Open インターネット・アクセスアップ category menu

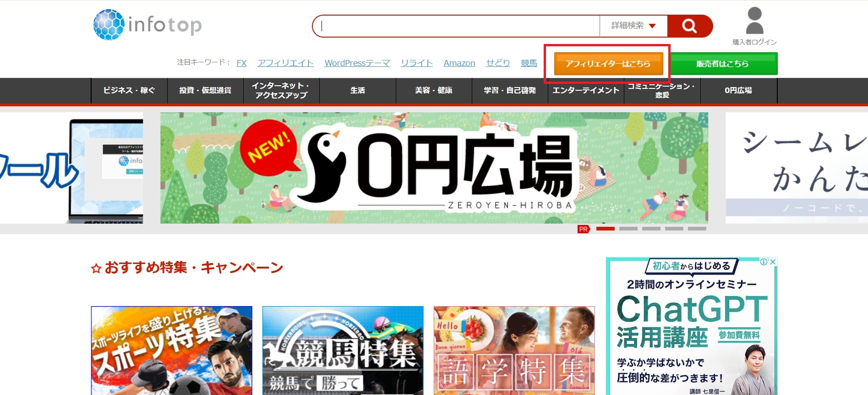coord(281,90)
